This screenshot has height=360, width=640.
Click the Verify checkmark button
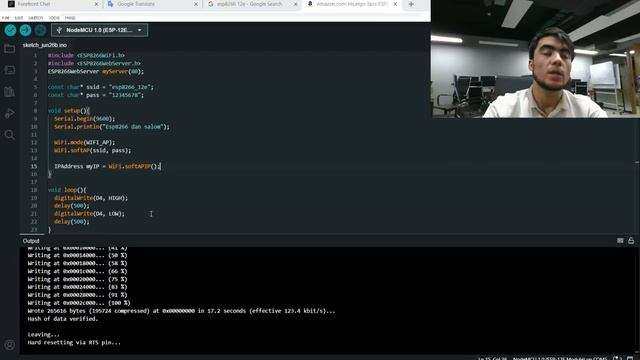10,30
